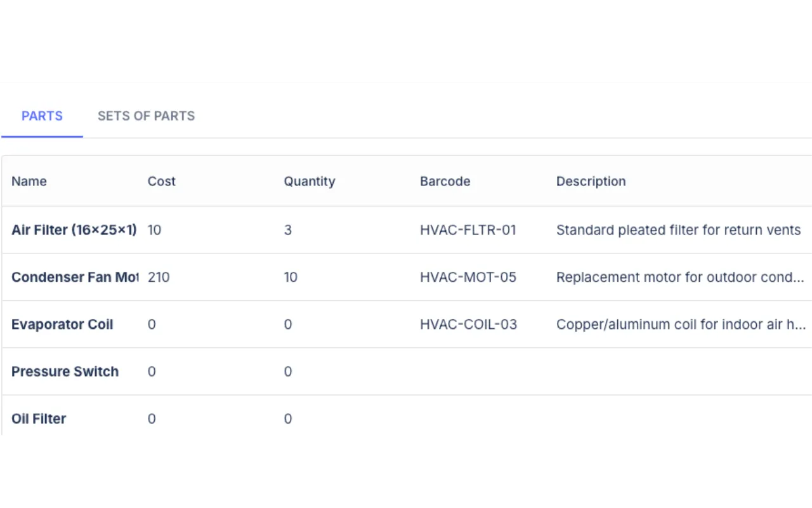Click the Name column header
812x508 pixels.
[x=29, y=182]
